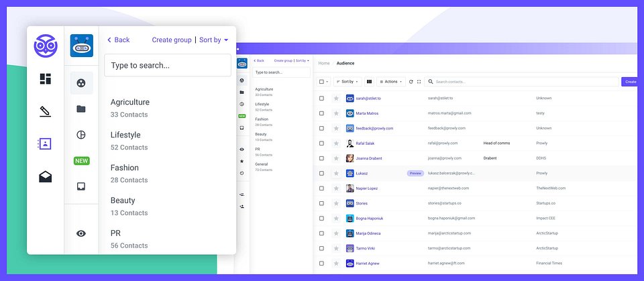
Task: Click the Head of comms cell
Action: point(496,144)
